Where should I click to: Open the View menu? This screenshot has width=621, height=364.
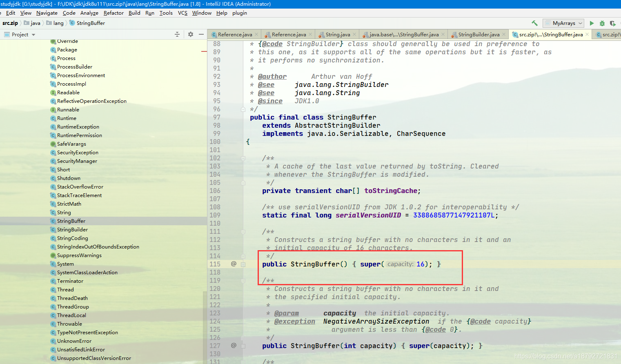pos(26,13)
